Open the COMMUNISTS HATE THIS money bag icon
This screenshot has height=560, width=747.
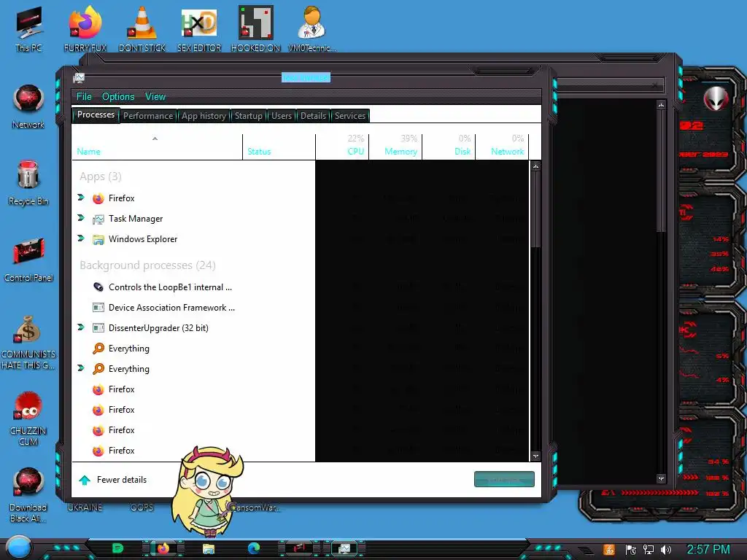click(28, 342)
